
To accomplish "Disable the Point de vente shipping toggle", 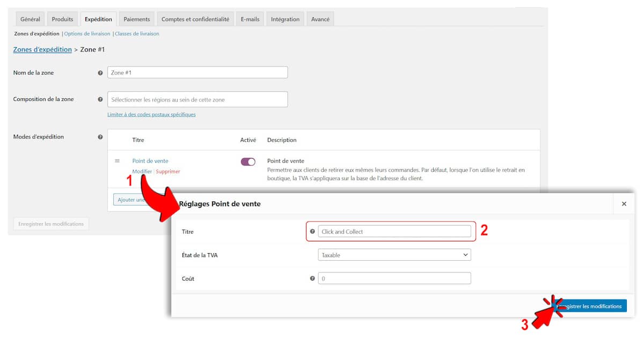I will pos(248,162).
